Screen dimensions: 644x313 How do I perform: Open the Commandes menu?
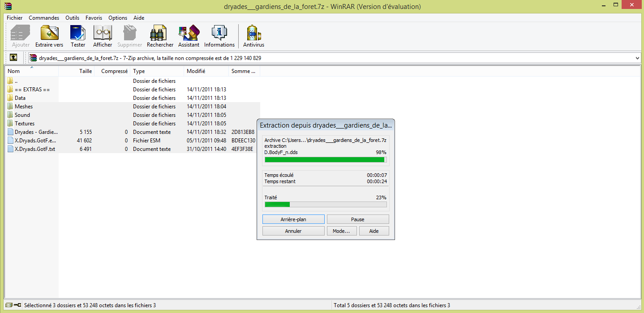(x=44, y=18)
